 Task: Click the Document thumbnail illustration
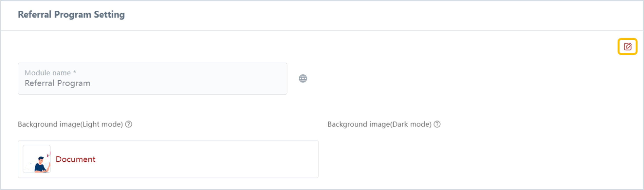(37, 159)
